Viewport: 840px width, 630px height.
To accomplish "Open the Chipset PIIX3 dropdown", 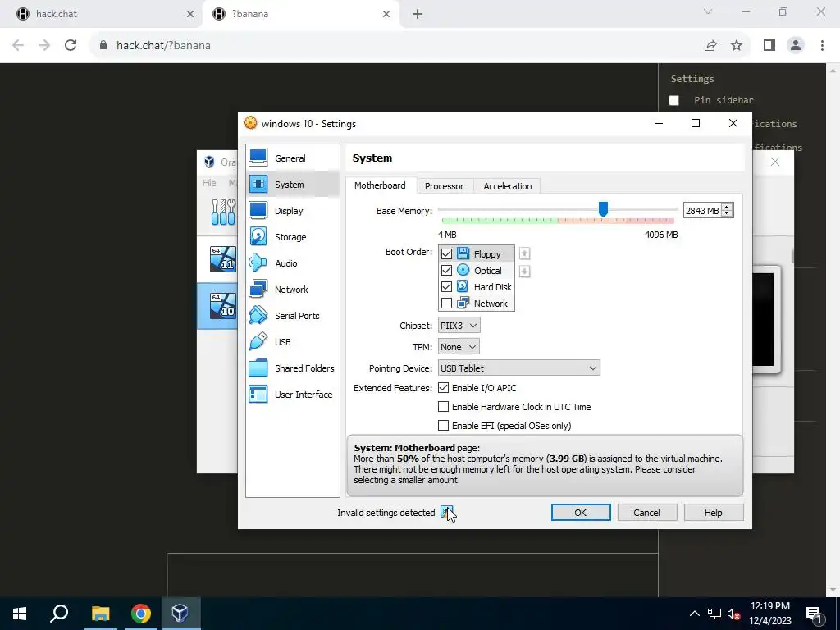I will [x=459, y=325].
